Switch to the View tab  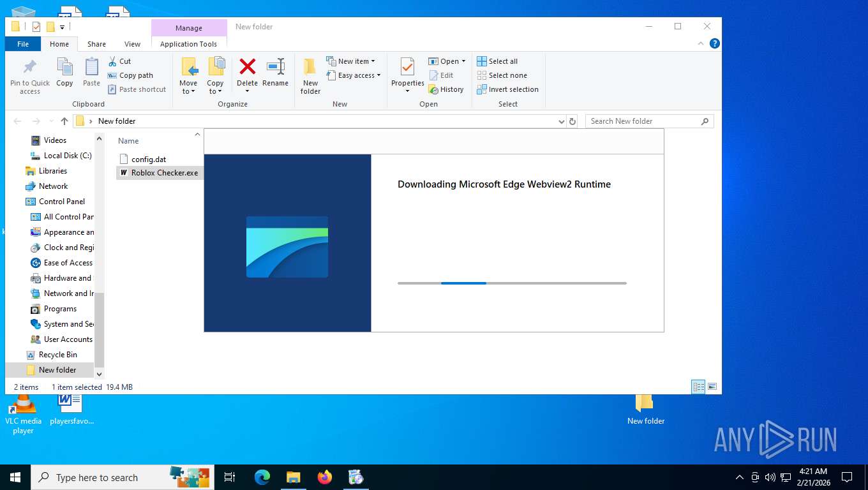pyautogui.click(x=132, y=44)
